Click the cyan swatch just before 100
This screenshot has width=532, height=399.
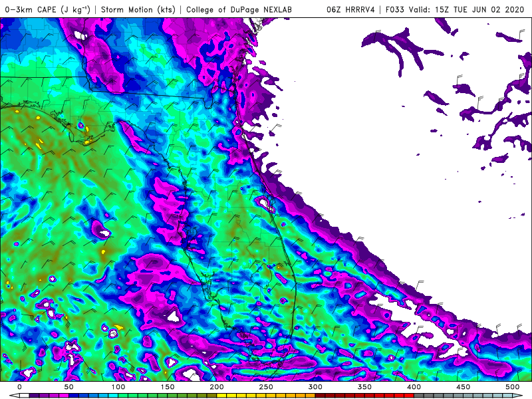113,396
